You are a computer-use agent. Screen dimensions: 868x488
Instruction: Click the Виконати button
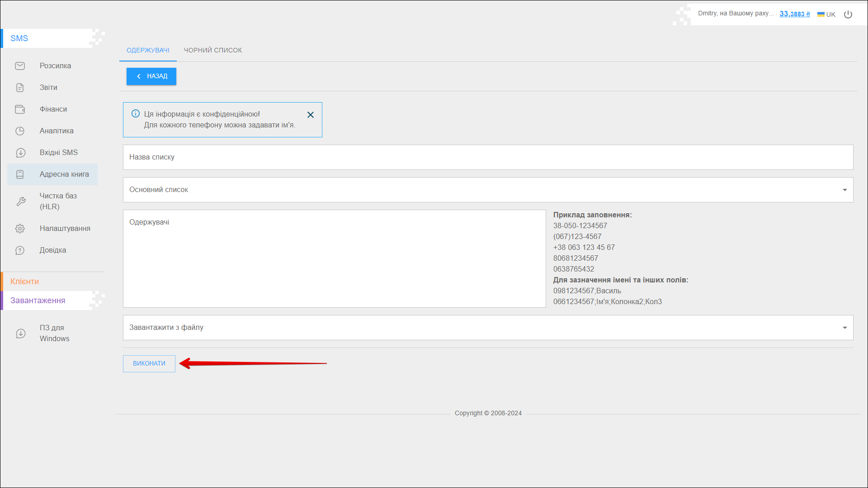(149, 364)
